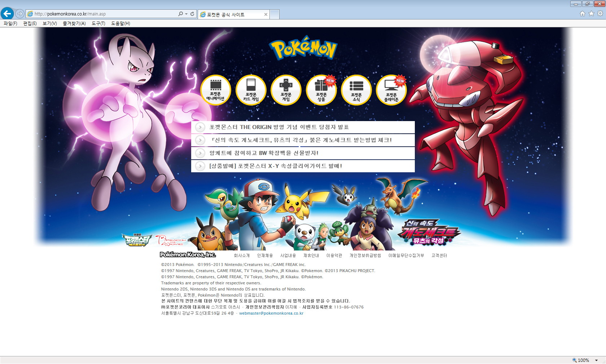
Task: Open the browser Home icon
Action: (x=583, y=14)
